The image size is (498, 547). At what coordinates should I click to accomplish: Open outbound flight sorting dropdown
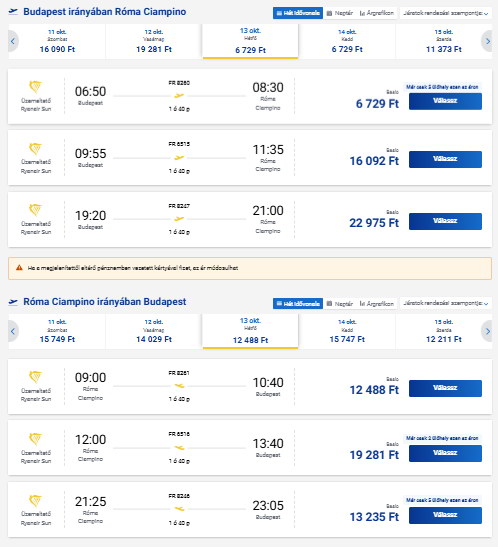446,13
